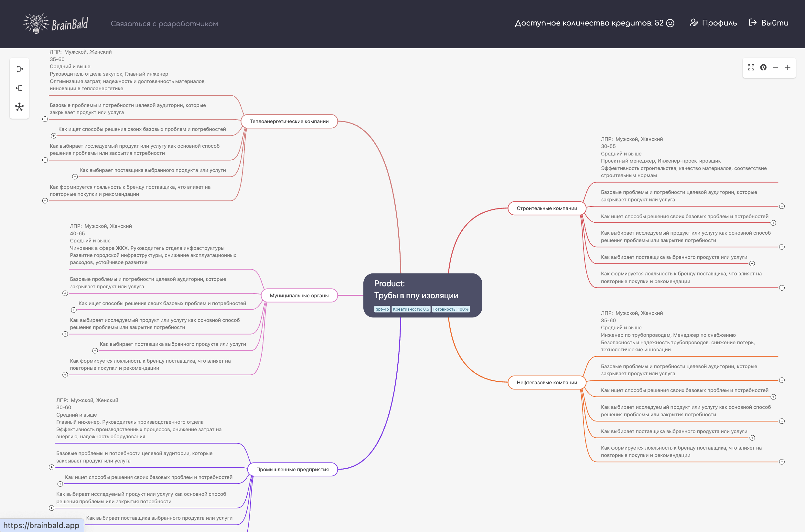Zoom in with the plus icon
Image resolution: width=805 pixels, height=532 pixels.
tap(788, 68)
